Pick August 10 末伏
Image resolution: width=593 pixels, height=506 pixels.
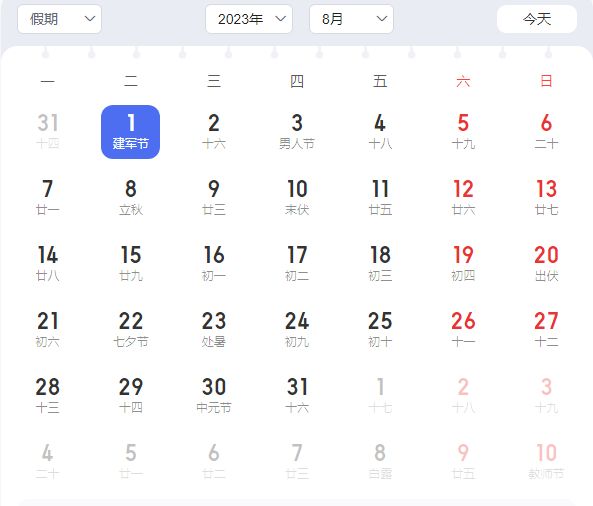pyautogui.click(x=297, y=198)
